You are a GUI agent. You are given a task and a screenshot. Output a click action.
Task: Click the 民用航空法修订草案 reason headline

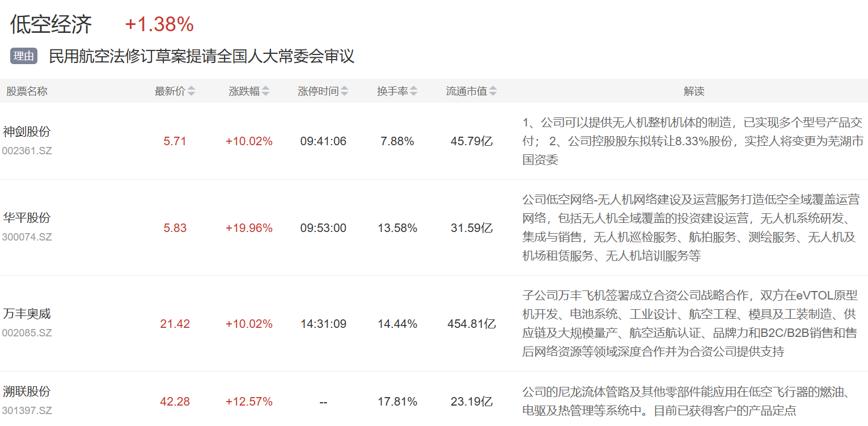coord(201,56)
